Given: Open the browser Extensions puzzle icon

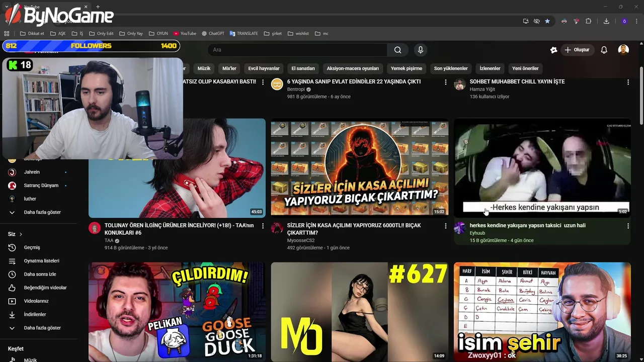Looking at the screenshot, I should pos(588,21).
